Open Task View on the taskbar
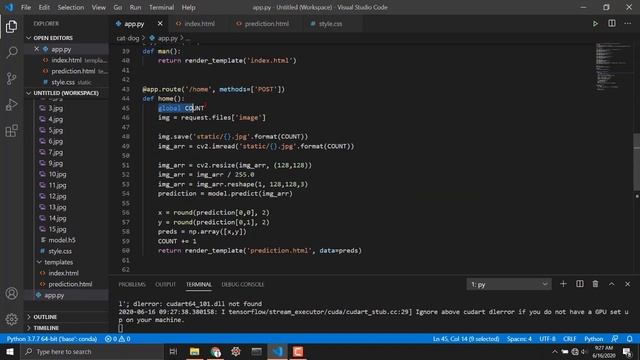This screenshot has width=640, height=360. pos(173,352)
